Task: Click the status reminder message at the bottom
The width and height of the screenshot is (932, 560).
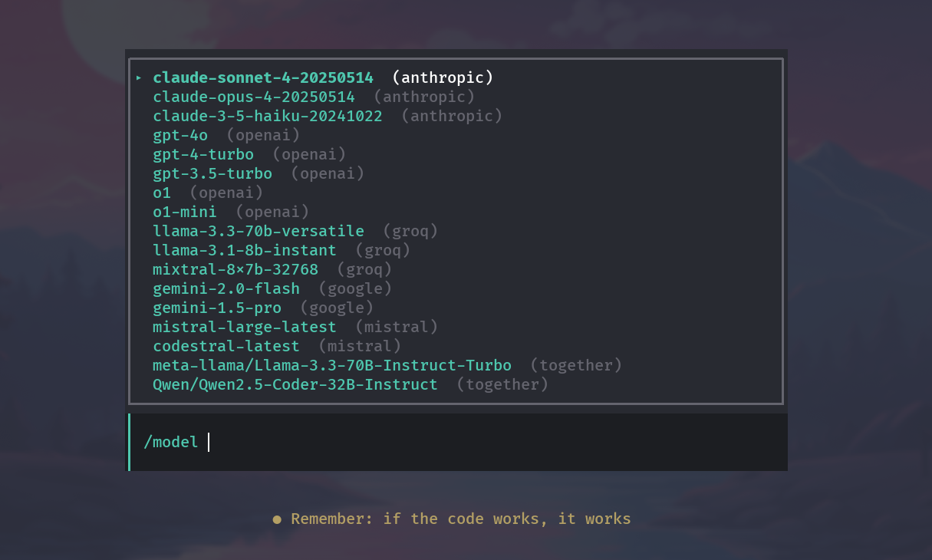Action: 460,519
